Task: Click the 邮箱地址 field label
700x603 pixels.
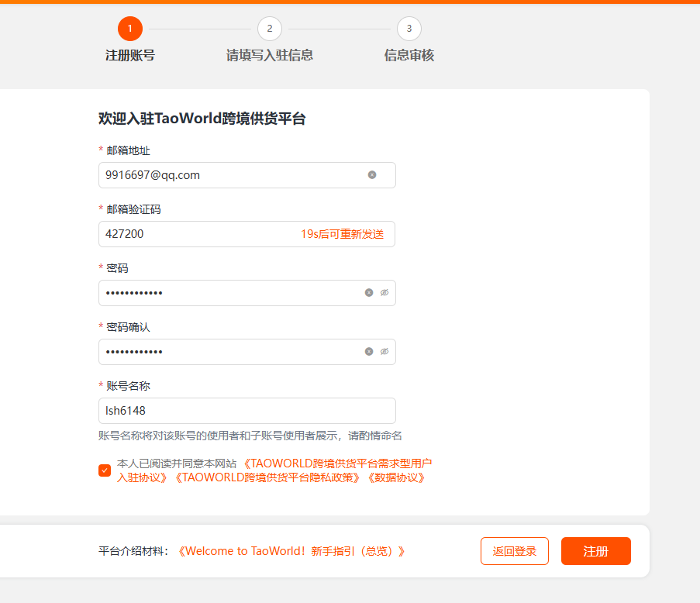Action: (x=128, y=150)
